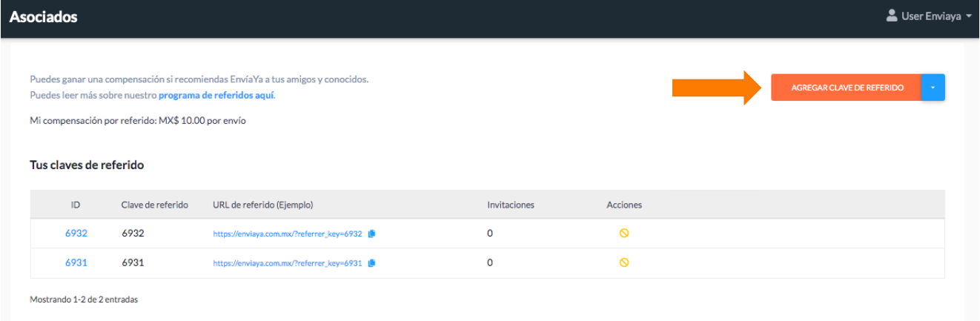Click the Agregar Clave de Referido button
Image resolution: width=980 pixels, height=321 pixels.
click(846, 87)
